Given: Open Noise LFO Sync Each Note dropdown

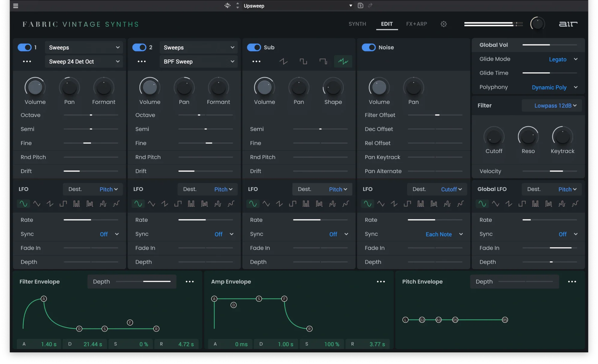Looking at the screenshot, I should 444,234.
